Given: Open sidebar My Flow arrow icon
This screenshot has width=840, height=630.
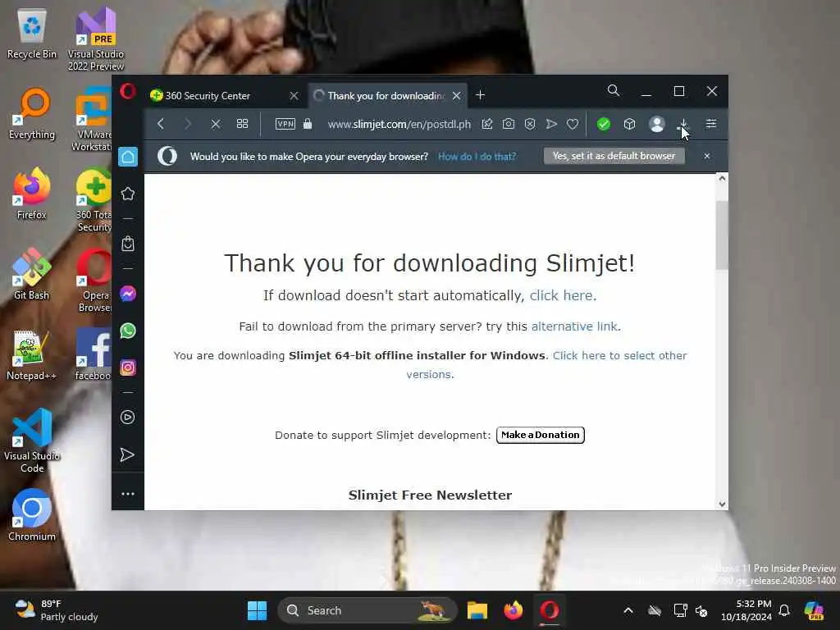Looking at the screenshot, I should click(x=127, y=454).
